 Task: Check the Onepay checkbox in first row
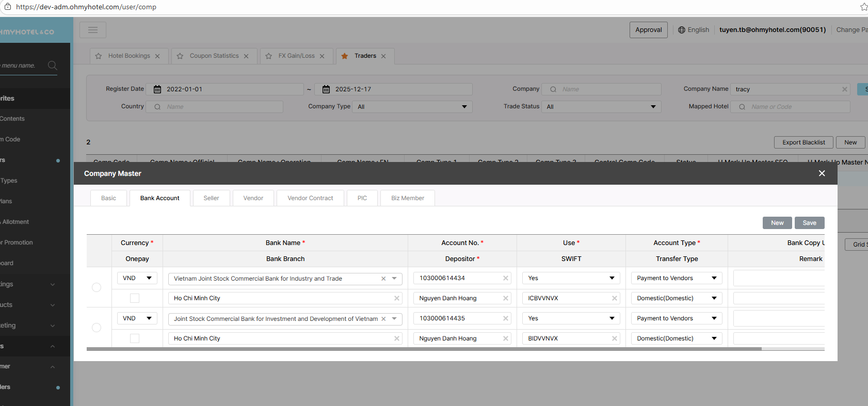point(135,298)
